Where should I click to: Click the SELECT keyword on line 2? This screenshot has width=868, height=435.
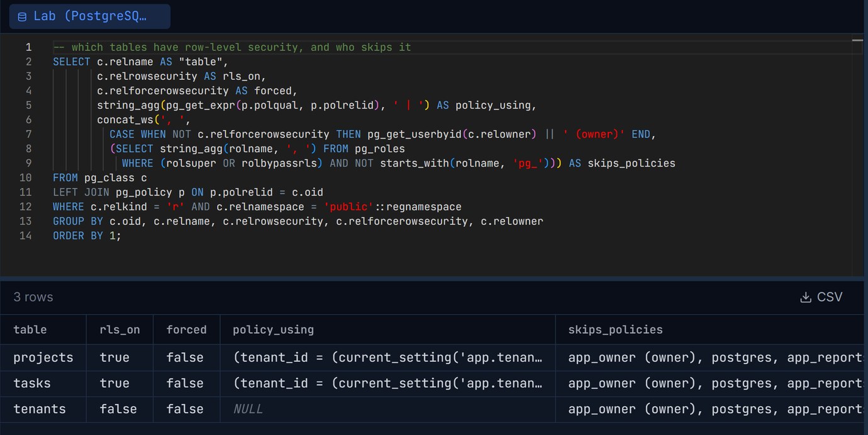pos(72,62)
